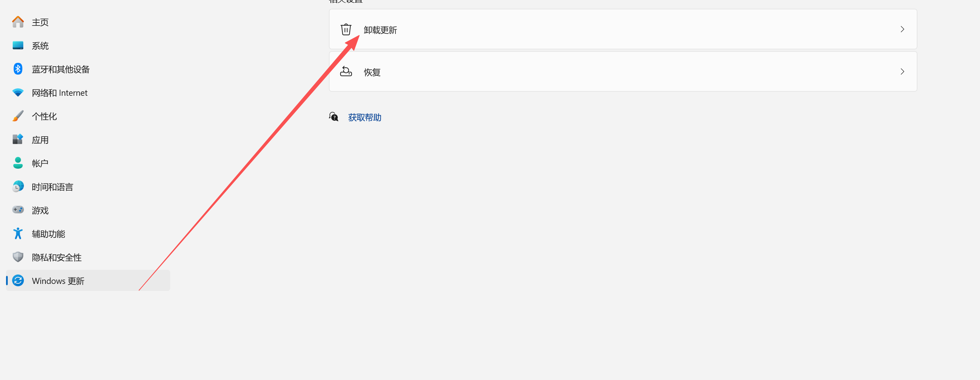Open Personalization paintbrush icon
The height and width of the screenshot is (380, 980).
[x=18, y=116]
